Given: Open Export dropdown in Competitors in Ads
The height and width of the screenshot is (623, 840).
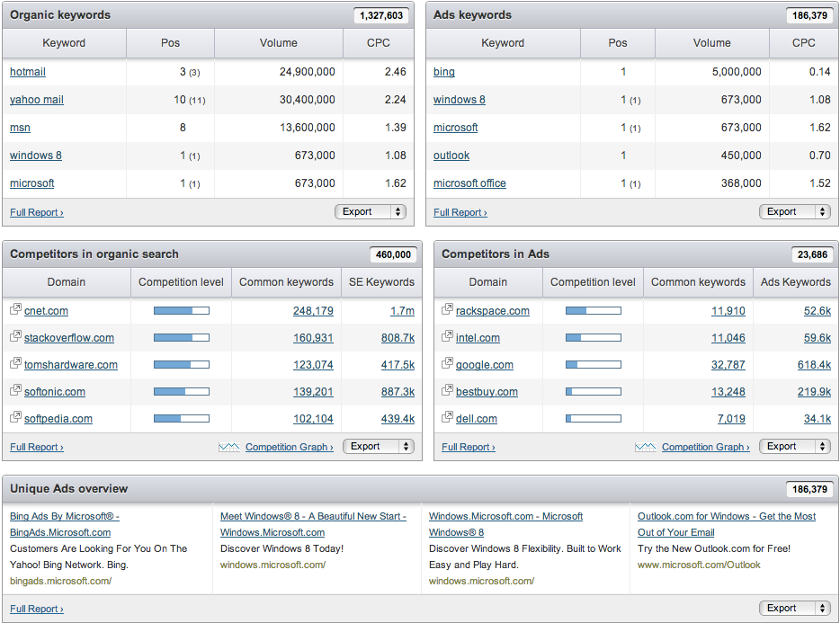Looking at the screenshot, I should [x=795, y=446].
